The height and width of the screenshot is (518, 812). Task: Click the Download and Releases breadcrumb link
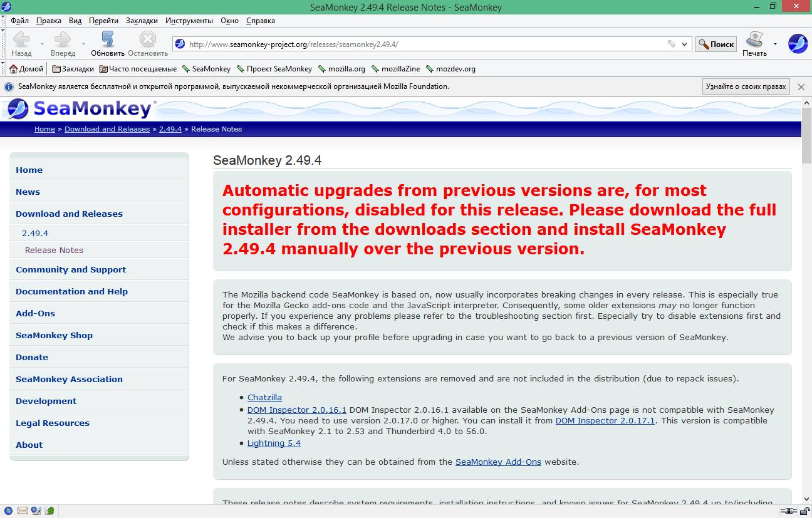pyautogui.click(x=107, y=129)
